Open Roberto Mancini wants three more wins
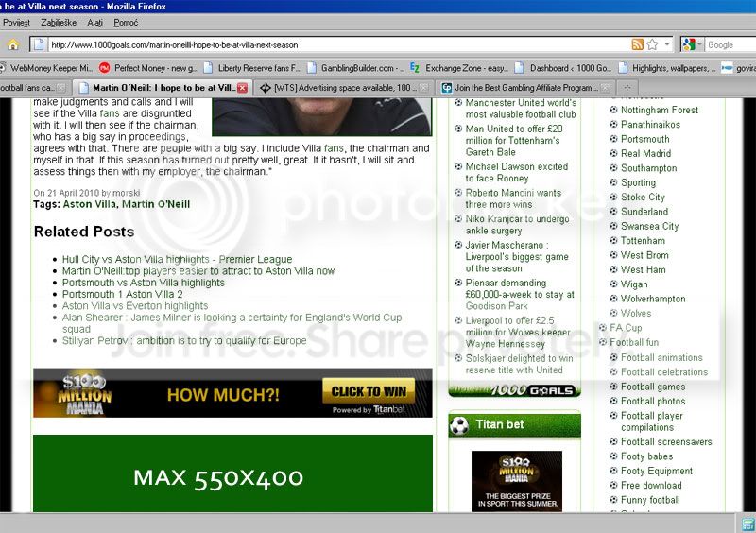Image resolution: width=756 pixels, height=533 pixels. pos(513,198)
